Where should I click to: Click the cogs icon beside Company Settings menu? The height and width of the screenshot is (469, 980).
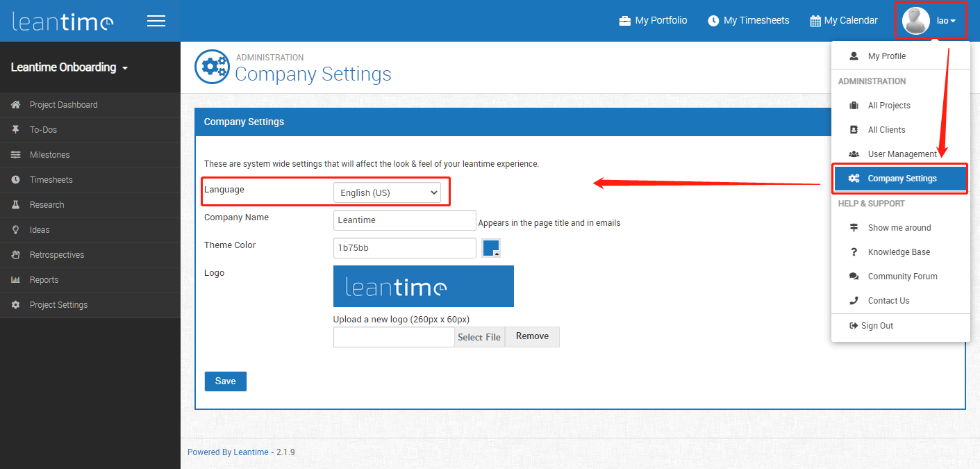pyautogui.click(x=854, y=179)
